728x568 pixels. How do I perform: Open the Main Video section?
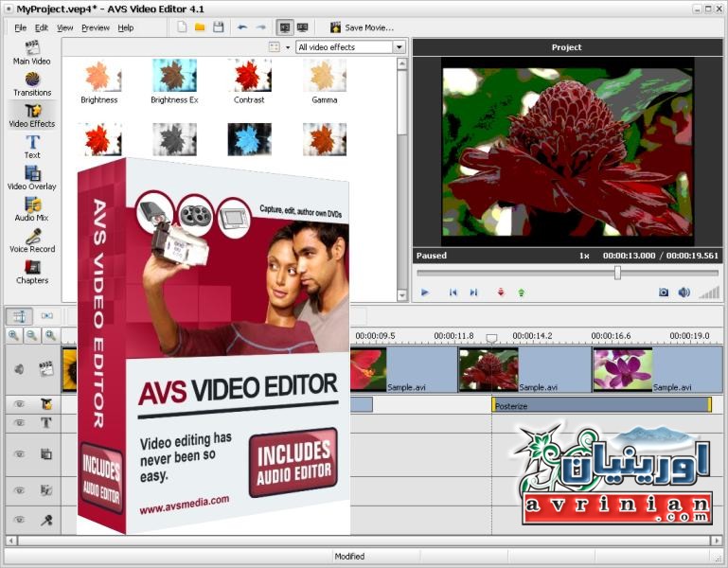(x=31, y=52)
